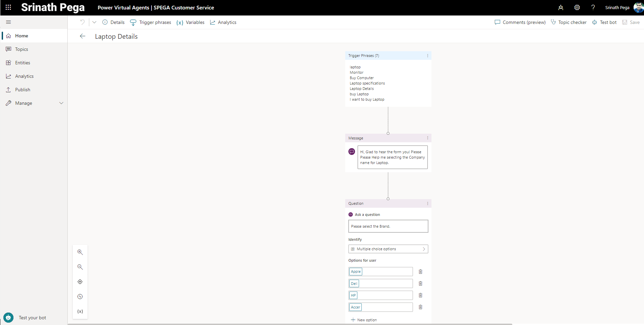The height and width of the screenshot is (325, 644).
Task: Go to Topics in the sidebar
Action: [x=22, y=49]
